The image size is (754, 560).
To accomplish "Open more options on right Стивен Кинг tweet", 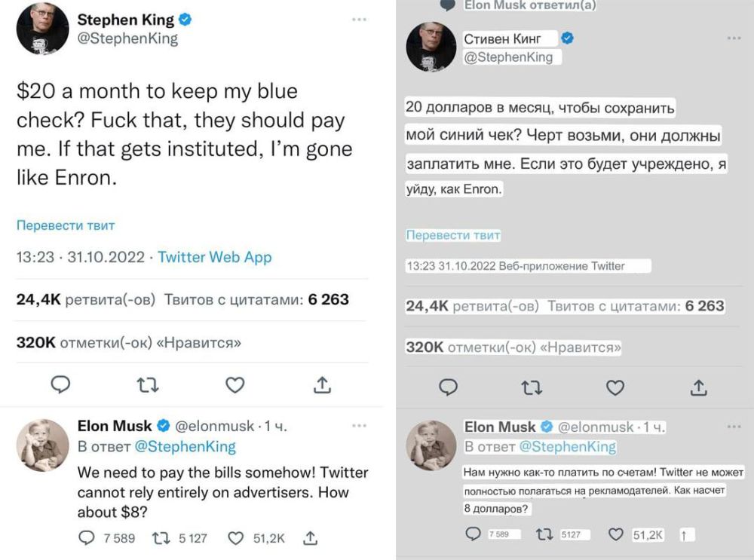I will click(734, 38).
